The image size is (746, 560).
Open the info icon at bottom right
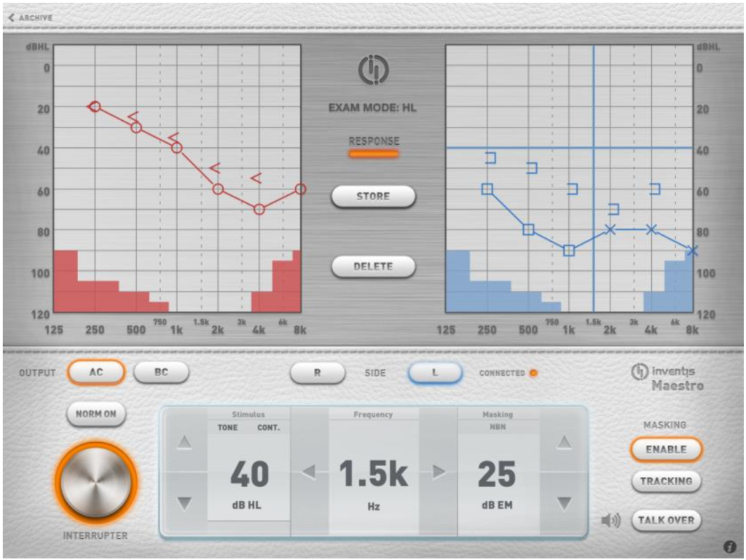(730, 547)
